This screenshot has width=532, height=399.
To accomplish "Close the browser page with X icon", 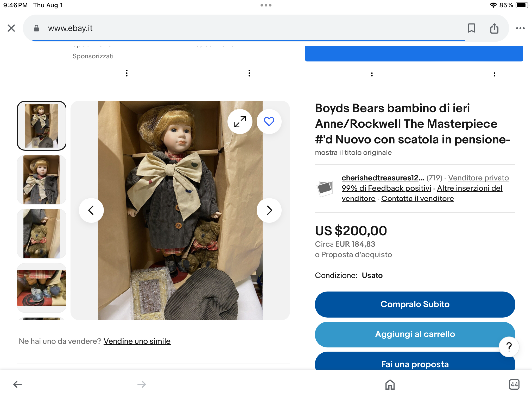I will click(x=11, y=28).
